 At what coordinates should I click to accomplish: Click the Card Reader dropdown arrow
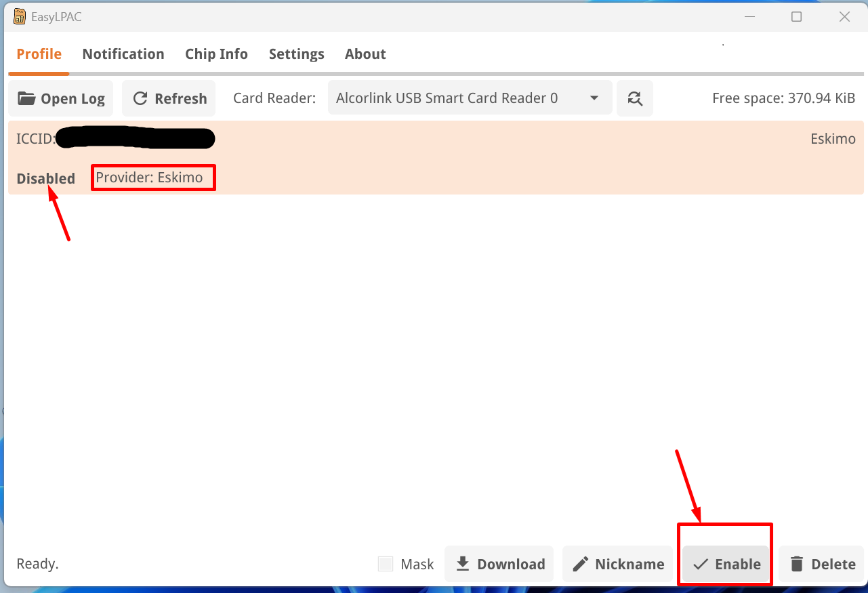pos(594,99)
